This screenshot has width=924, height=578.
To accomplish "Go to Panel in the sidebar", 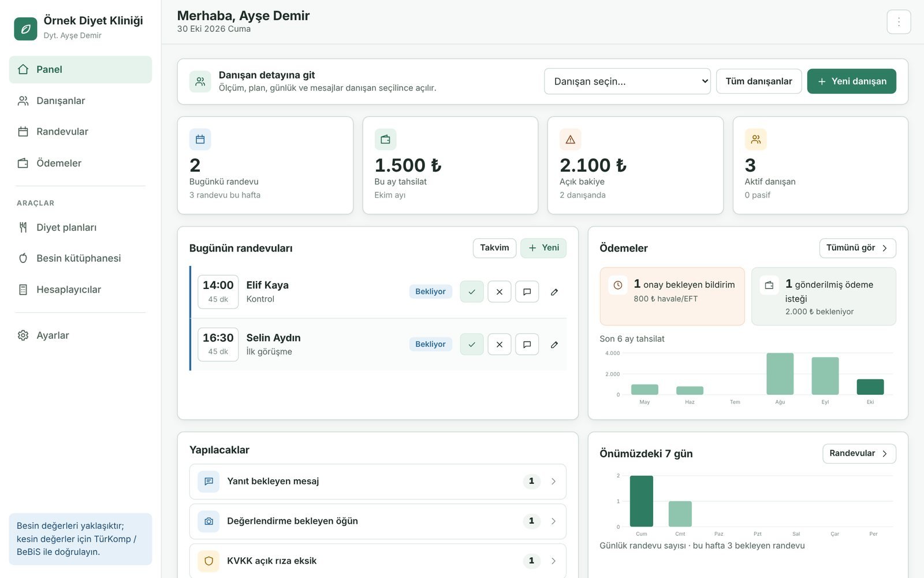I will click(x=80, y=69).
